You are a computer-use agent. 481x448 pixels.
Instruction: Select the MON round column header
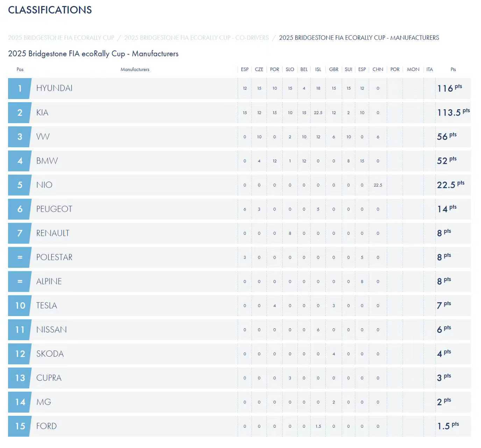click(x=413, y=69)
